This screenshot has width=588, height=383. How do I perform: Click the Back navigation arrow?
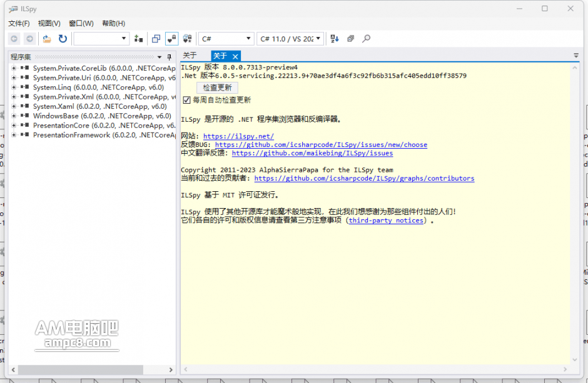coord(14,39)
